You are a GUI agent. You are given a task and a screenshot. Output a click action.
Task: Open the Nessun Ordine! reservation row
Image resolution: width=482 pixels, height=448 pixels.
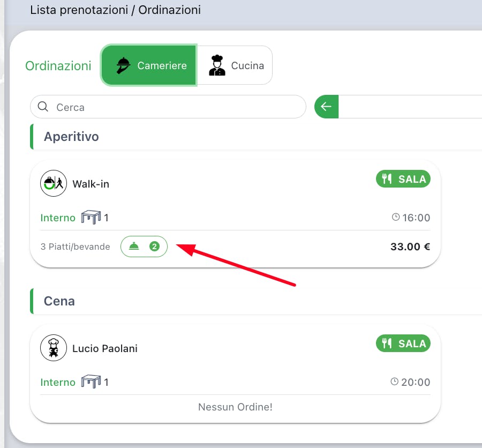[x=235, y=407]
